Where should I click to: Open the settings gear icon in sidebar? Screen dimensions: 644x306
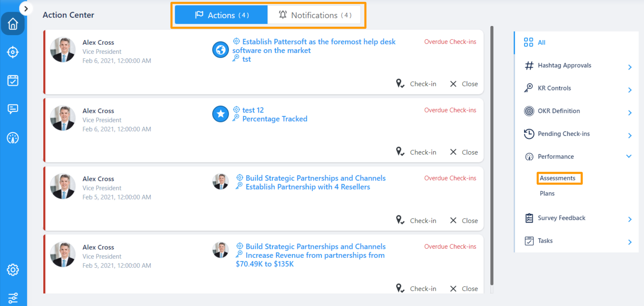(x=13, y=270)
